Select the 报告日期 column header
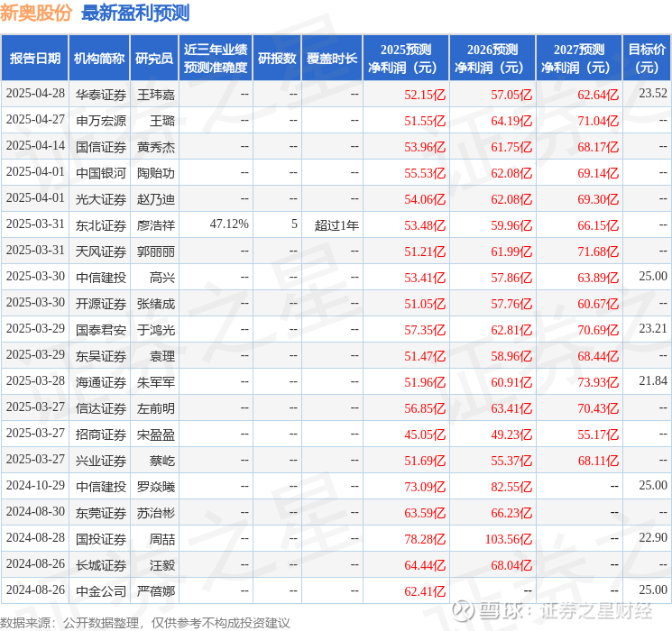This screenshot has height=631, width=672. tap(34, 59)
